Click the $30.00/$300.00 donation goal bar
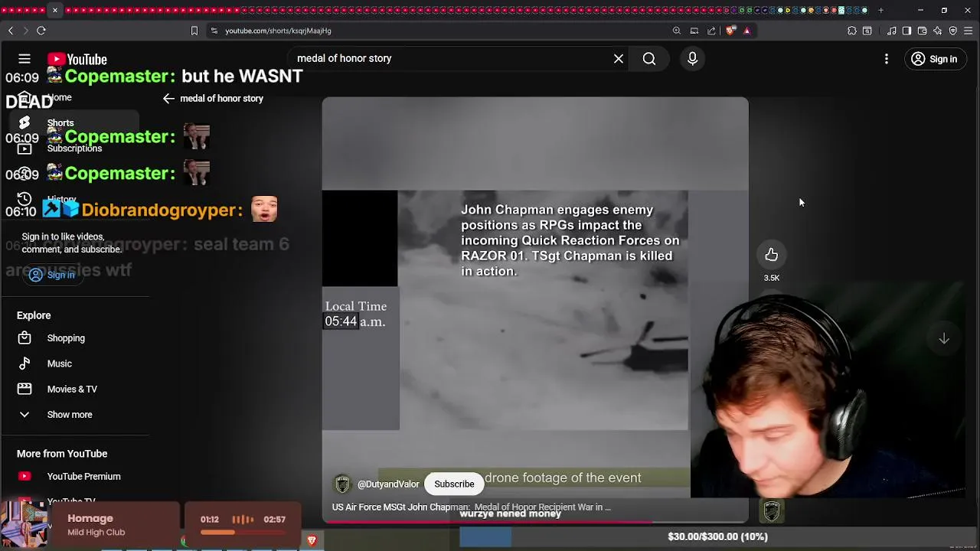The width and height of the screenshot is (980, 551). coord(719,536)
